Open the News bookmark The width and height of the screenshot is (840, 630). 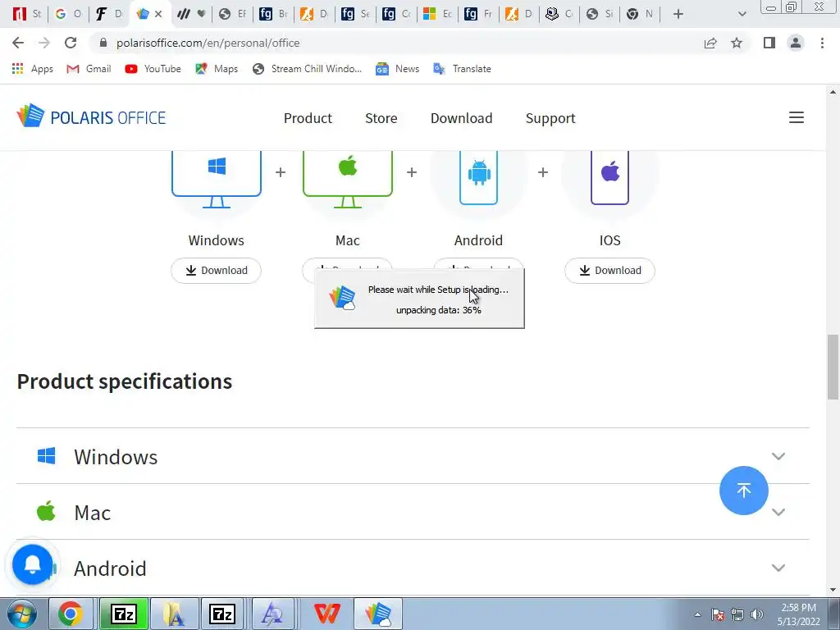pos(397,69)
